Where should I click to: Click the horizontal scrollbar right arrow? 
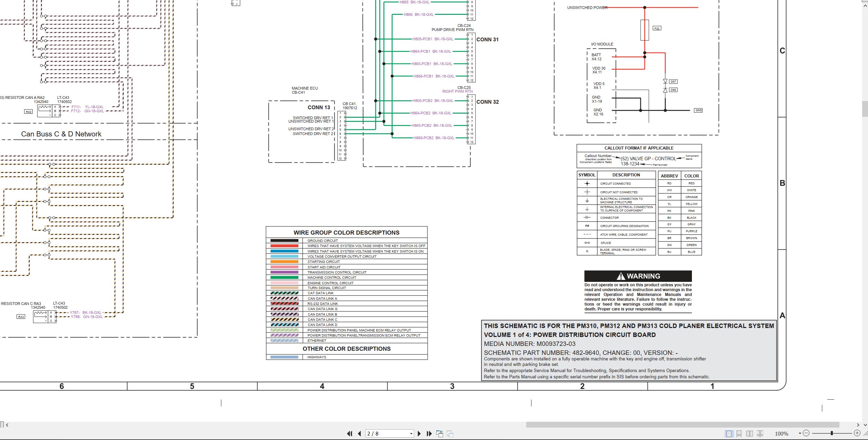coord(858,425)
